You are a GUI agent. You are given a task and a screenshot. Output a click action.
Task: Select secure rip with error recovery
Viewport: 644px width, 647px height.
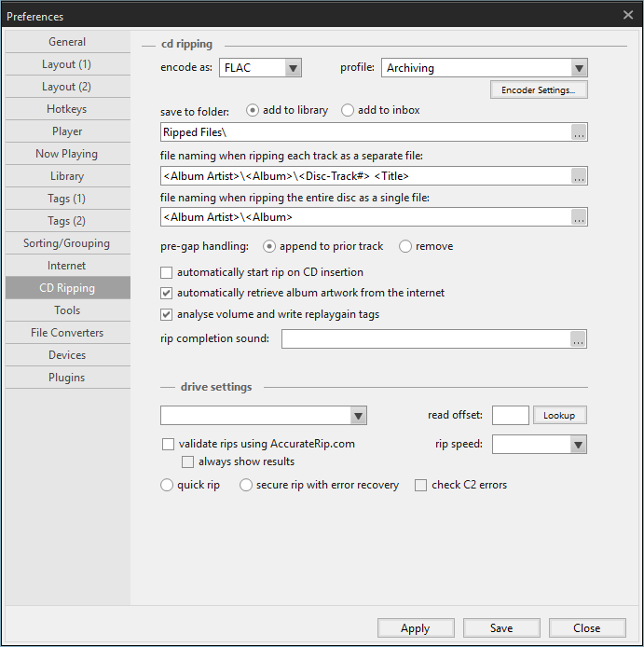[246, 485]
